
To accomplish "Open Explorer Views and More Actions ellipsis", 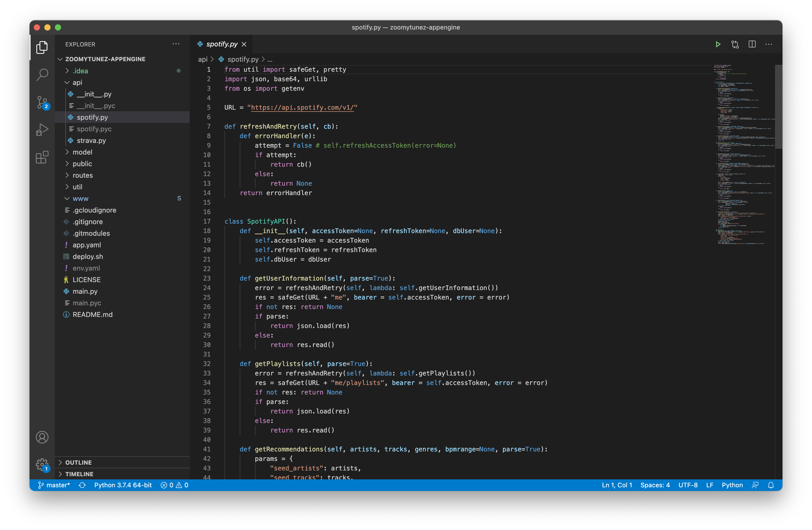I will (x=176, y=44).
